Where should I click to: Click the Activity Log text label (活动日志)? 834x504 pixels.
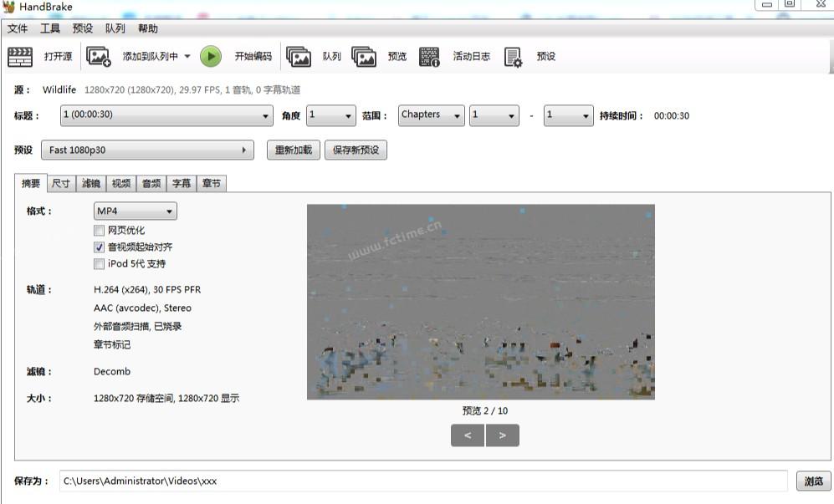pyautogui.click(x=471, y=56)
